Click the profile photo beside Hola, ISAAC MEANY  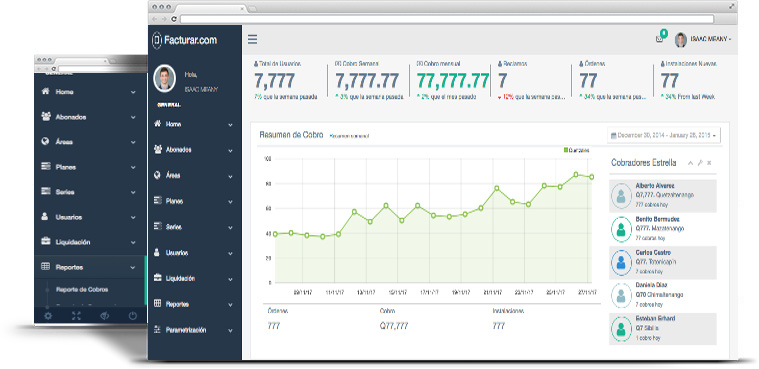pyautogui.click(x=165, y=79)
